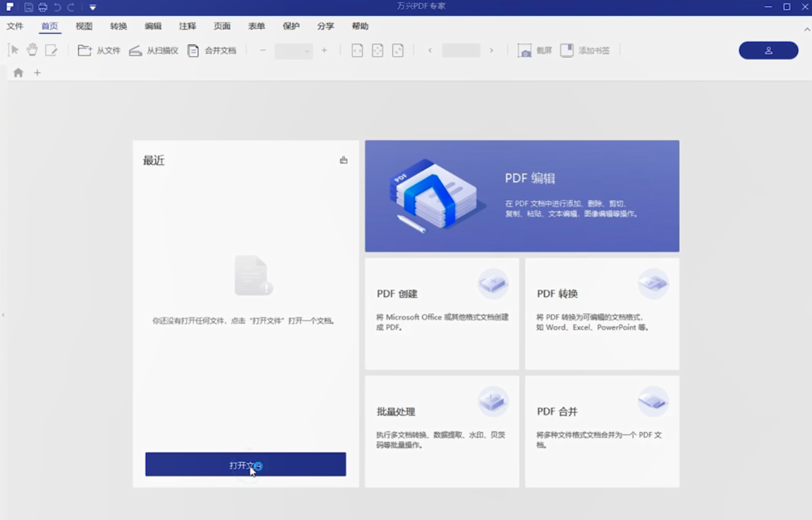Select the edit text tool icon
This screenshot has height=520, width=812.
51,50
